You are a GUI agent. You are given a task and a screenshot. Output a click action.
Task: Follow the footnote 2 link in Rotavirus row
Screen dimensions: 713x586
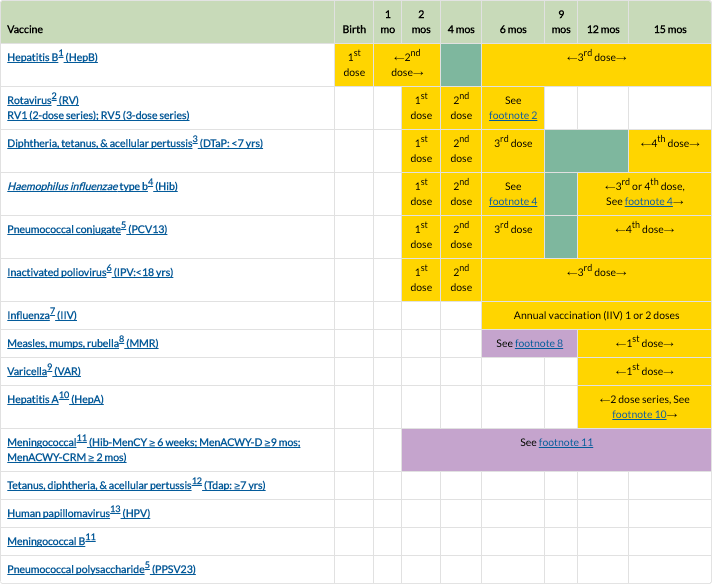pos(513,116)
